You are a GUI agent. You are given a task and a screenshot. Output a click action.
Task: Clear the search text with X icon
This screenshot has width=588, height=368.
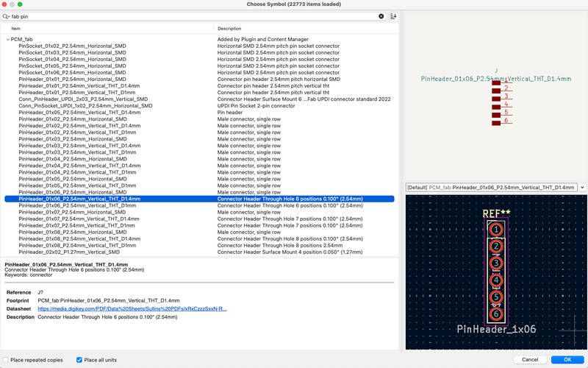(381, 16)
